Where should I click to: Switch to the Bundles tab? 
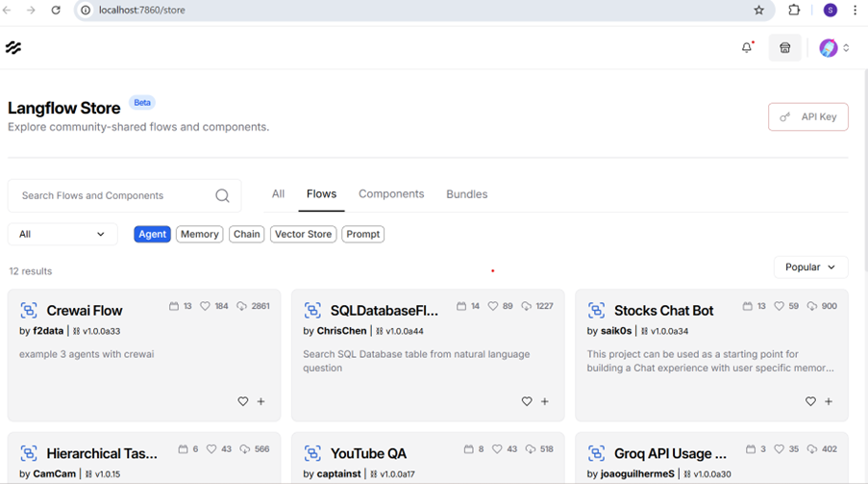(x=466, y=194)
